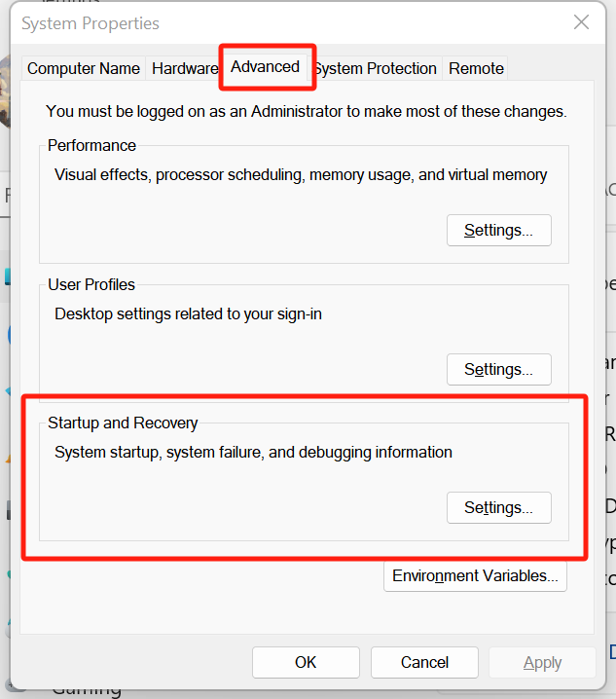Open Startup and Recovery settings
The width and height of the screenshot is (616, 699).
click(498, 508)
